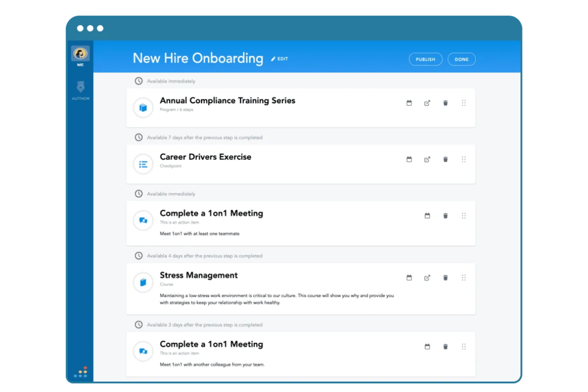Click drag handle of Stress Management

click(464, 278)
